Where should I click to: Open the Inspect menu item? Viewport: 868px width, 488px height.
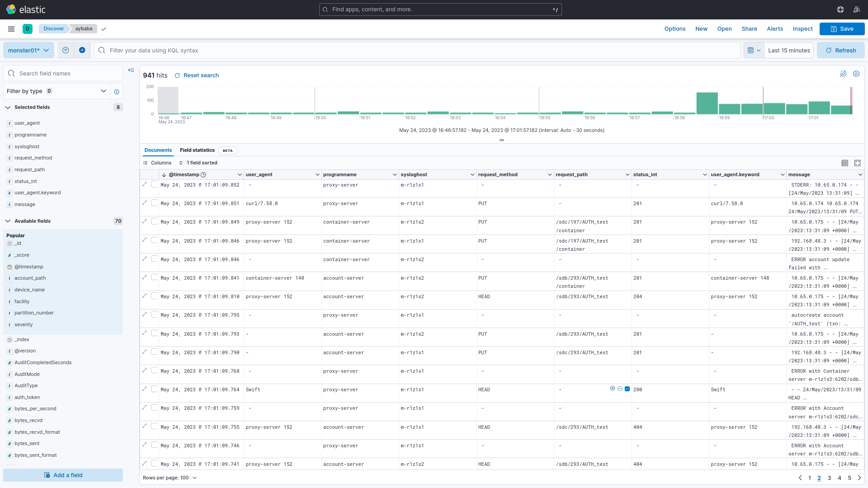(802, 29)
